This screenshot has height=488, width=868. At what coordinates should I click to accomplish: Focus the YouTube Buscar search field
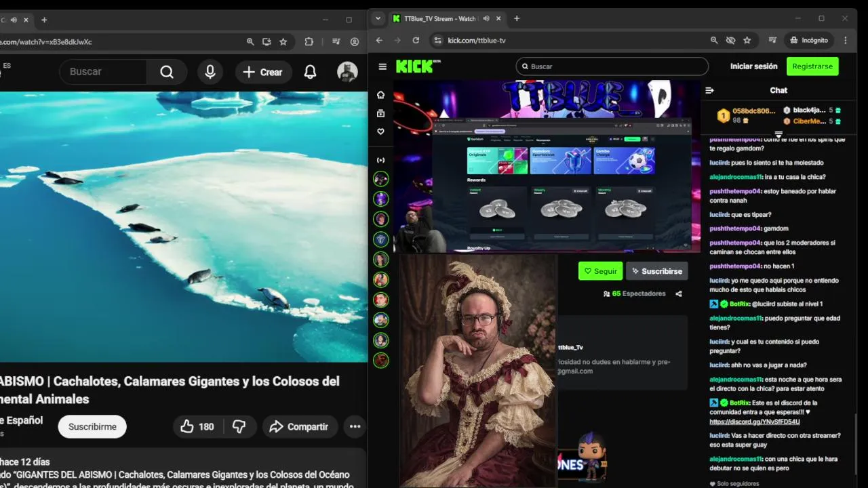point(103,72)
